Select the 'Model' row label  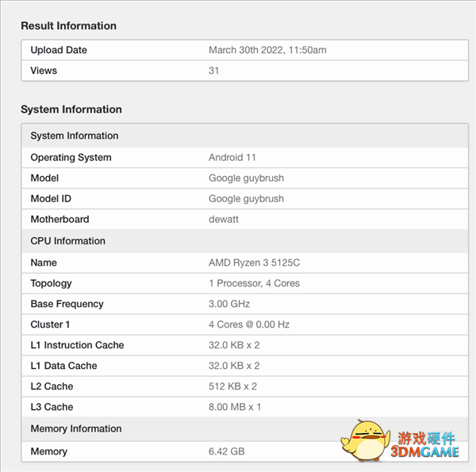click(x=44, y=178)
